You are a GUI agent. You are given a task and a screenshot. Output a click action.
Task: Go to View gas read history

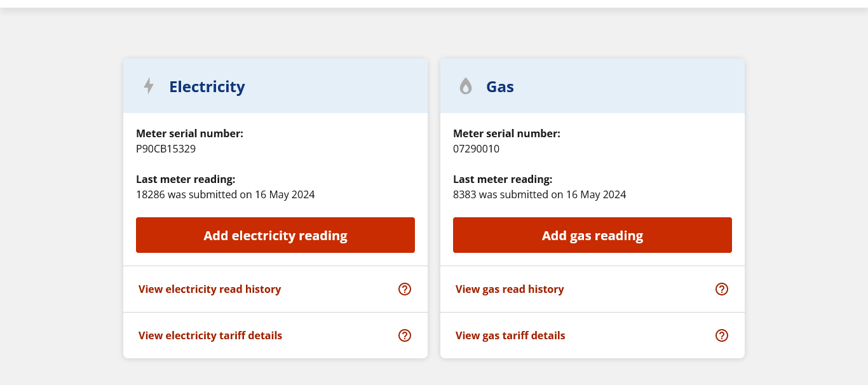pyautogui.click(x=510, y=289)
